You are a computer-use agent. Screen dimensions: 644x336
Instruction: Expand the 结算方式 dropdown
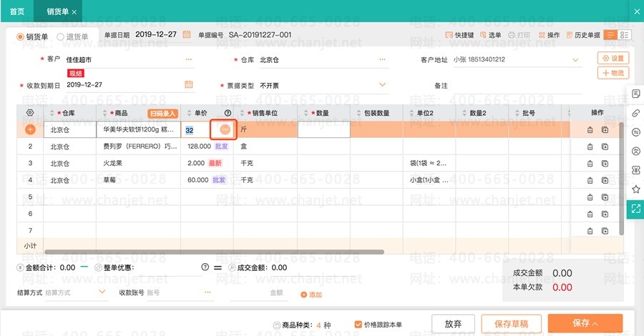(103, 292)
